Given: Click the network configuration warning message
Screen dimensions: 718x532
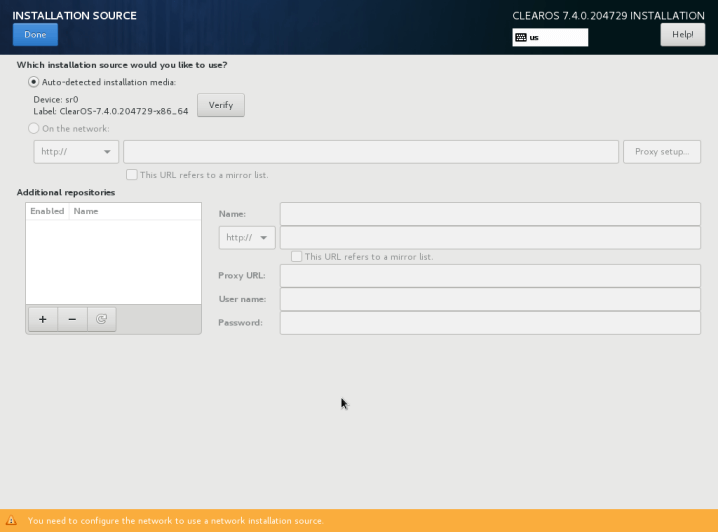Looking at the screenshot, I should pyautogui.click(x=176, y=521).
